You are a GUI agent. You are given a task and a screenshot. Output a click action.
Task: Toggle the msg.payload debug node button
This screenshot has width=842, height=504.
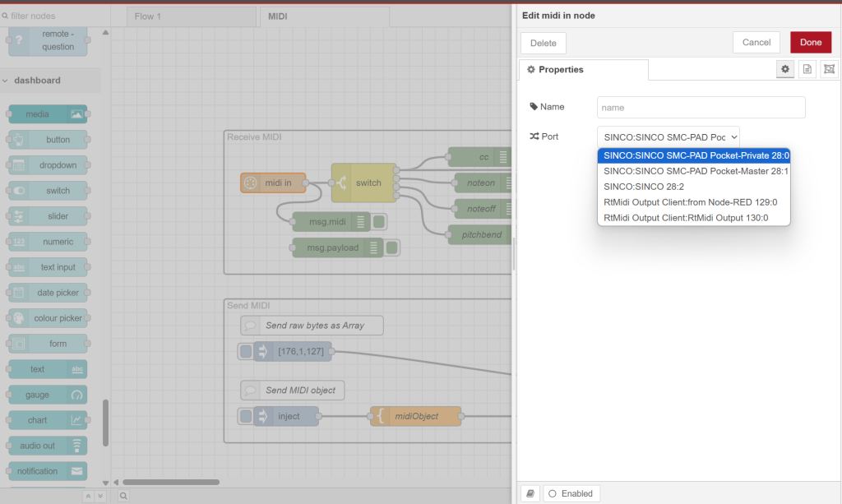(392, 247)
